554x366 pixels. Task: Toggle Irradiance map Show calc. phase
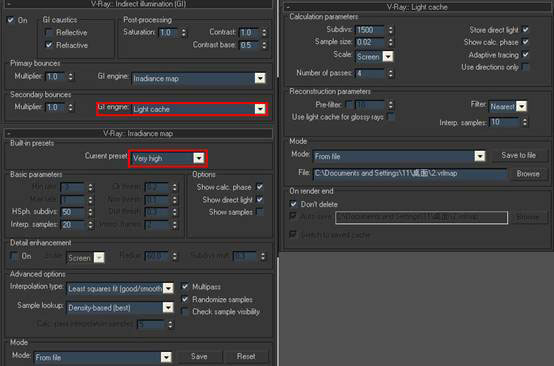tap(260, 187)
